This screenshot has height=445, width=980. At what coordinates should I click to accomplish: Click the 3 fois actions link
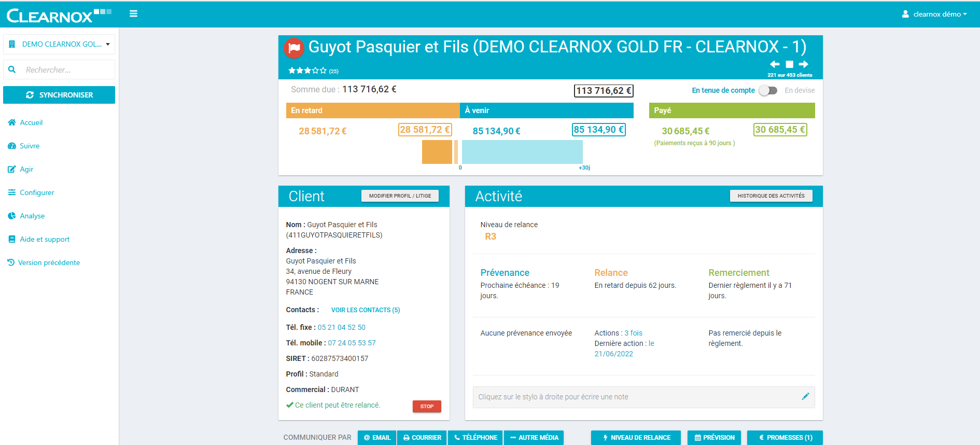click(x=633, y=333)
